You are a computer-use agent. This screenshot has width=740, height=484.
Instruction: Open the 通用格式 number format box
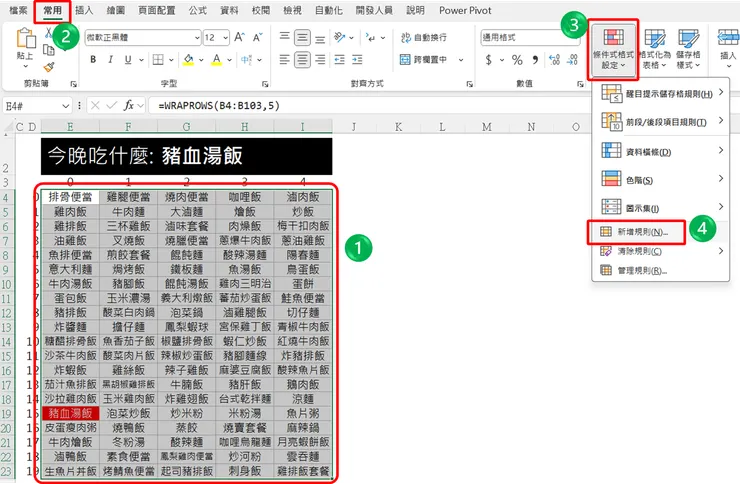(530, 37)
